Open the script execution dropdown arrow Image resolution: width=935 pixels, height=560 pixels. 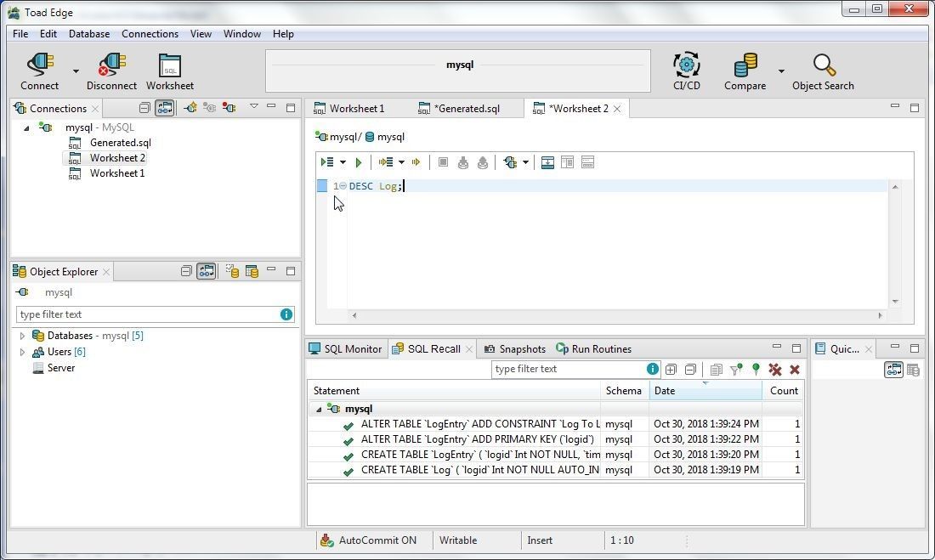click(x=401, y=162)
